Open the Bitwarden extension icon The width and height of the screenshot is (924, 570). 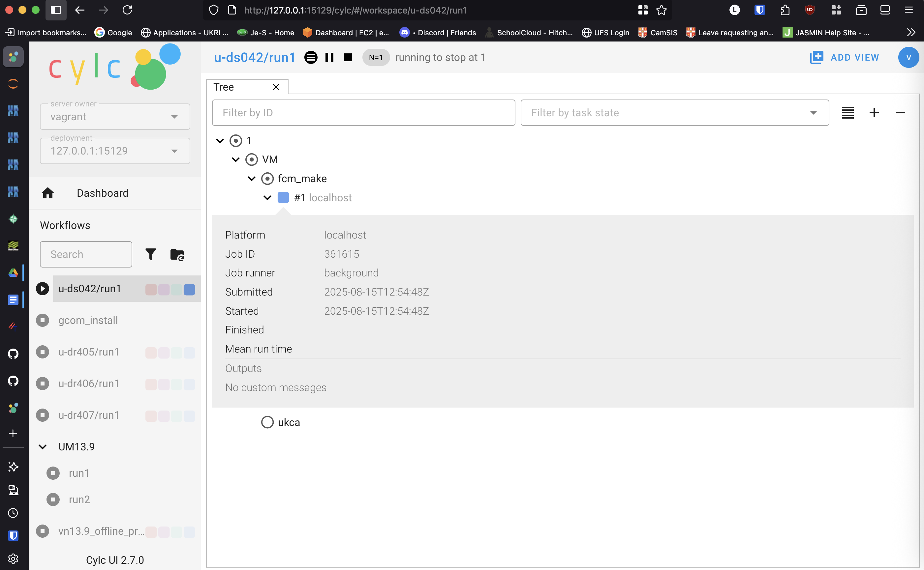click(x=760, y=10)
